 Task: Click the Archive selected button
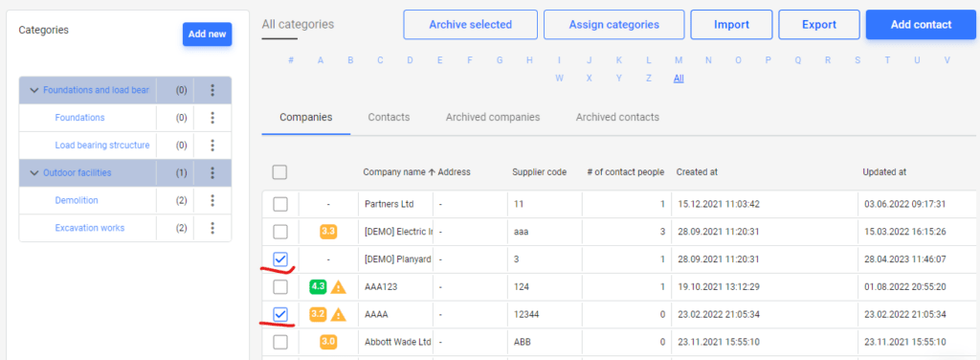pos(470,25)
